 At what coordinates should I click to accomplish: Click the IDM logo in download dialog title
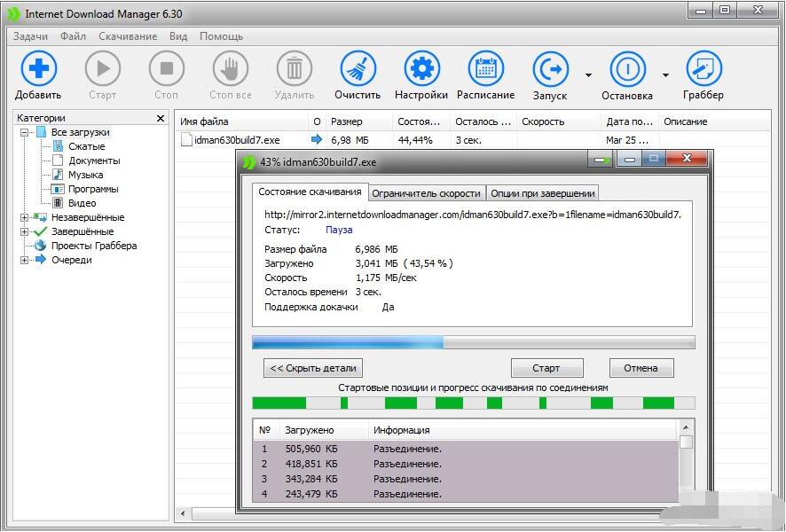coord(249,162)
